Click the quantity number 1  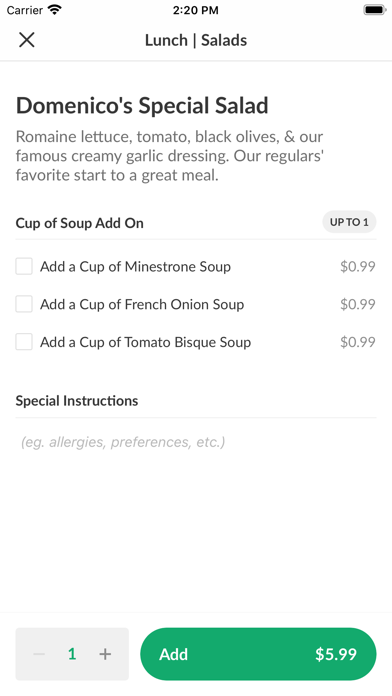[72, 654]
